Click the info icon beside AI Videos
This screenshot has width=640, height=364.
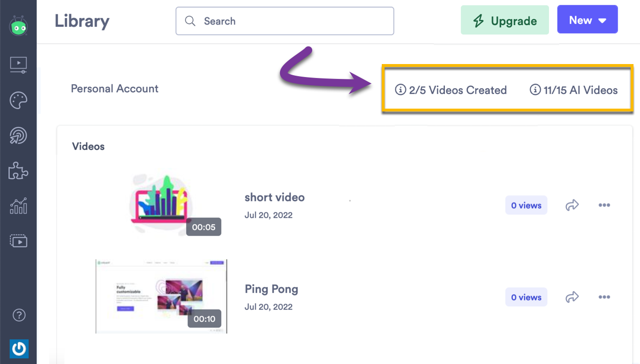tap(534, 90)
